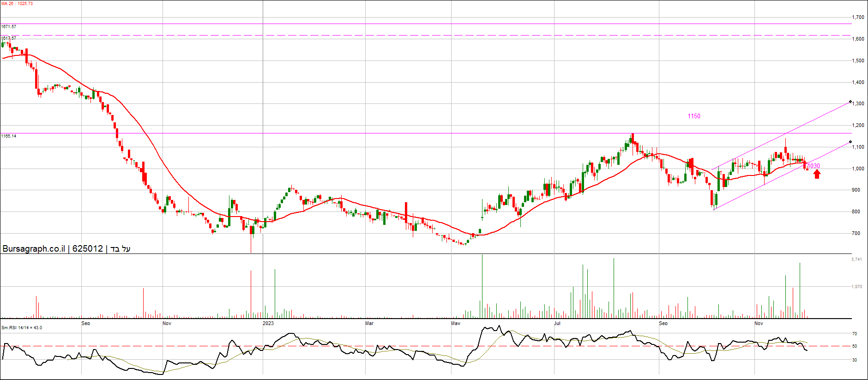Viewport: 868px width, 380px height.
Task: Select the 1617.57 dashed line label
Action: point(9,38)
